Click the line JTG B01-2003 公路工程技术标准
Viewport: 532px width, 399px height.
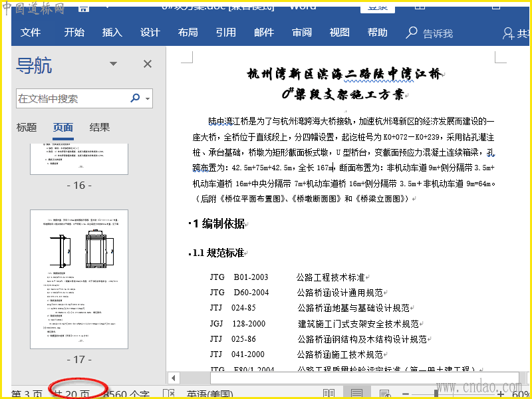(x=287, y=277)
